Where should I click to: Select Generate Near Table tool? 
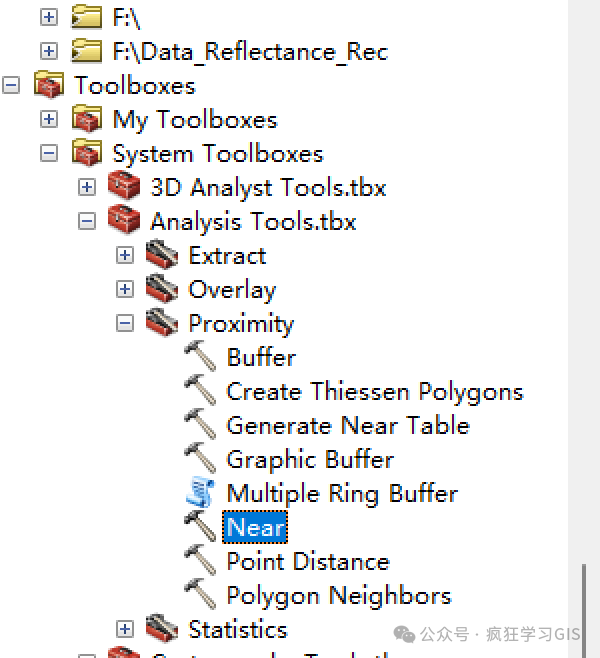348,425
